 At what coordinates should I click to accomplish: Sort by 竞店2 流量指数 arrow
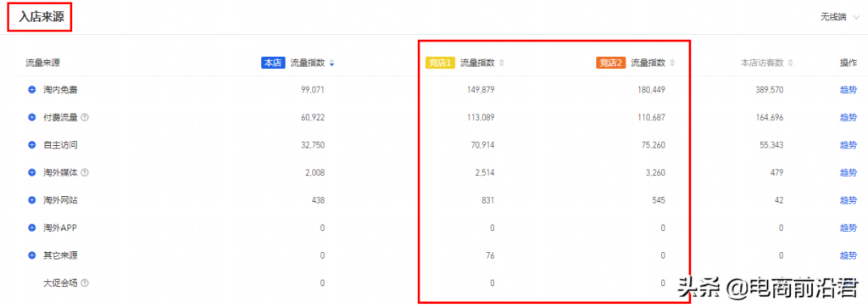(x=672, y=63)
